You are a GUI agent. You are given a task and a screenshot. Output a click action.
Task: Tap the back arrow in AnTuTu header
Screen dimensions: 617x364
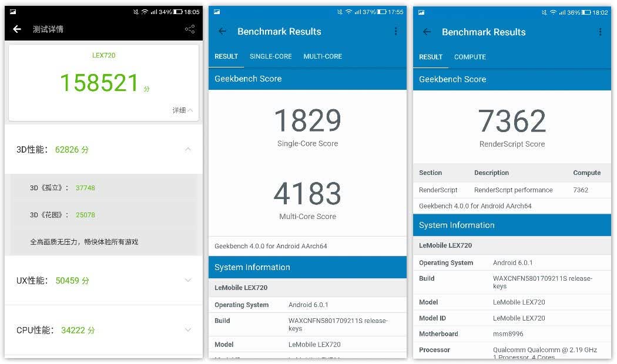point(17,29)
